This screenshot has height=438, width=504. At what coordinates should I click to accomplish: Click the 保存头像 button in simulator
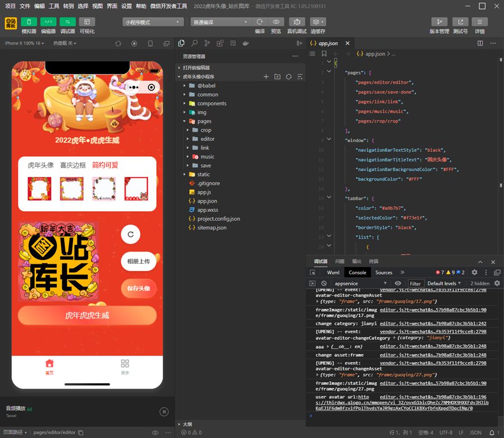[x=138, y=288]
